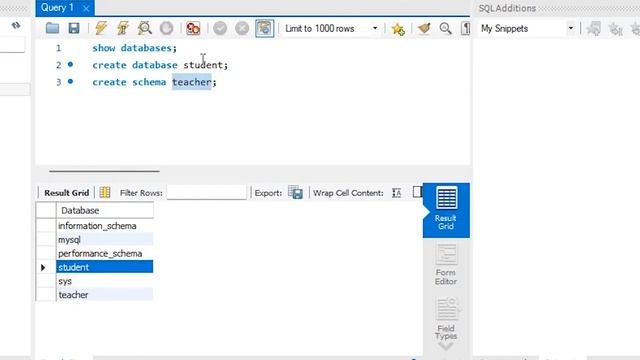Open the find panel with the magnifier icon

coord(445,28)
